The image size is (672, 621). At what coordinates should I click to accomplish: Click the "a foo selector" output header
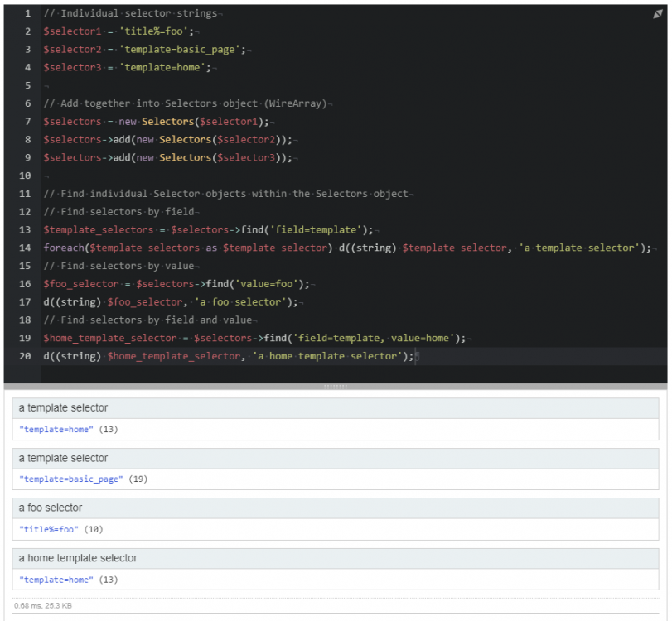tap(51, 508)
